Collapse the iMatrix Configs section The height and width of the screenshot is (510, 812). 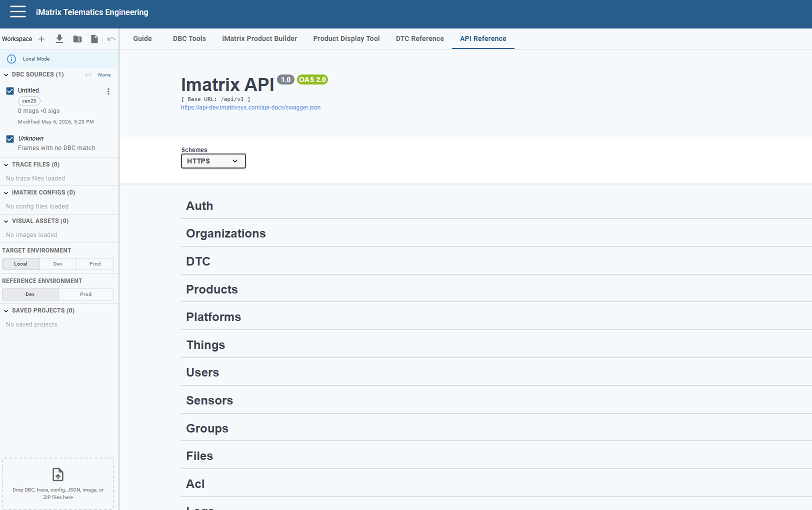coord(6,193)
